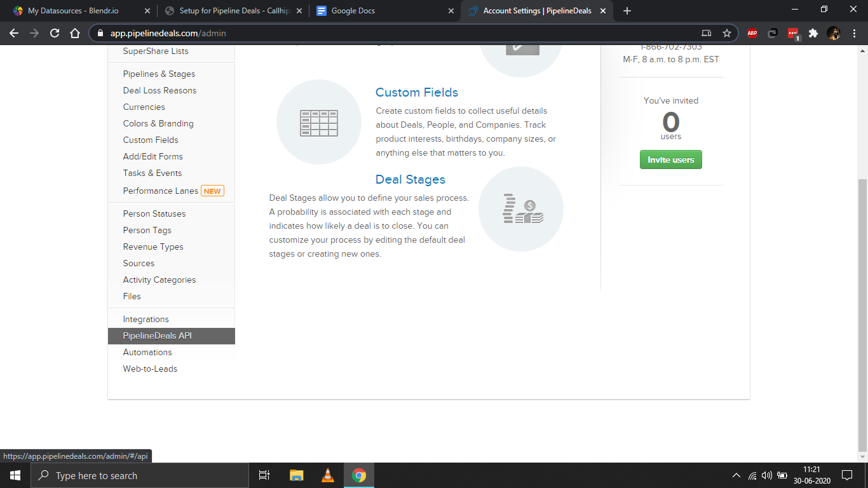Open SuperShare Lists in sidebar
The image size is (868, 488).
pos(156,51)
